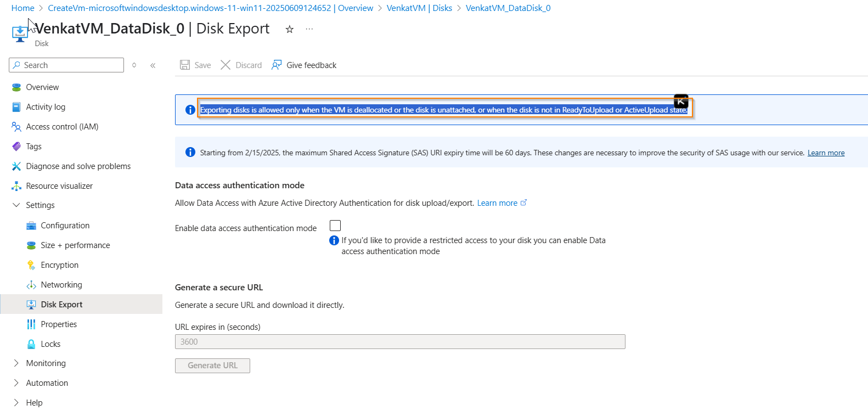
Task: Click the URL expires in seconds field
Action: tap(400, 341)
